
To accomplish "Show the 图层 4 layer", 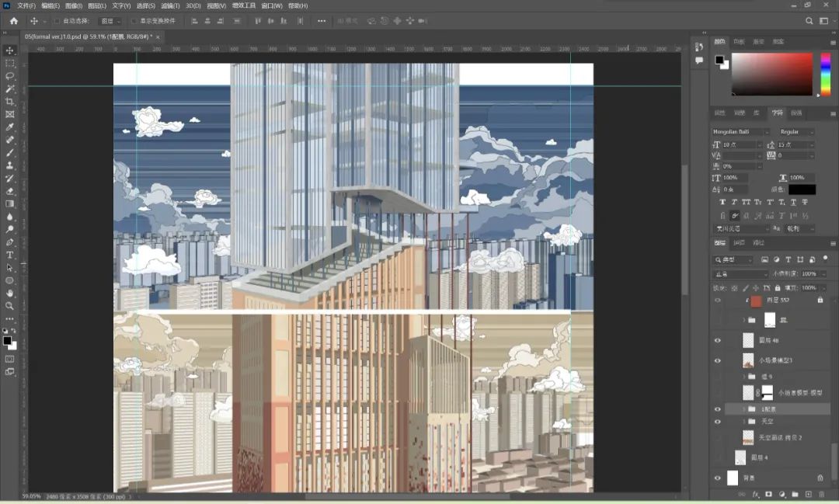I will pos(718,457).
